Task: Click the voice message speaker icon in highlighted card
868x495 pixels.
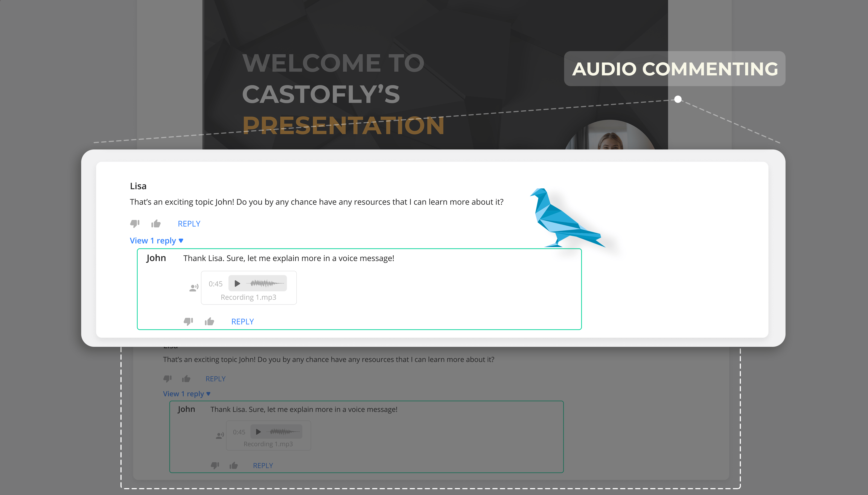Action: 194,288
